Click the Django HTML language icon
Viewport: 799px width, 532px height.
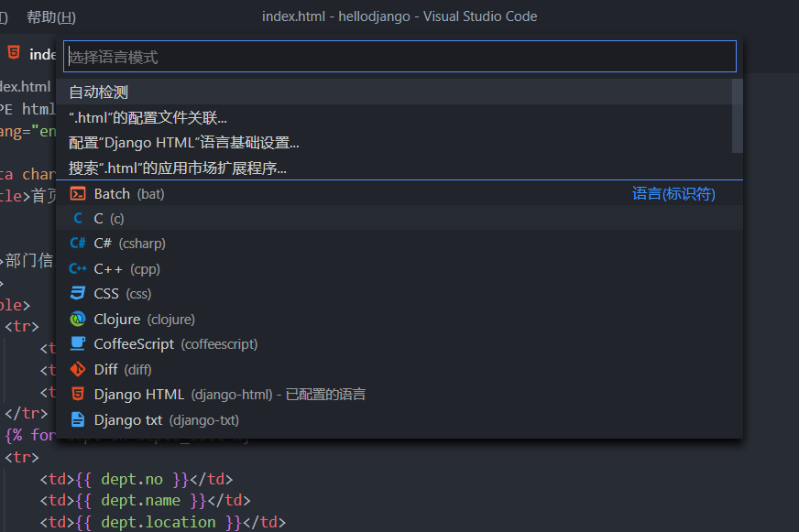pos(78,394)
